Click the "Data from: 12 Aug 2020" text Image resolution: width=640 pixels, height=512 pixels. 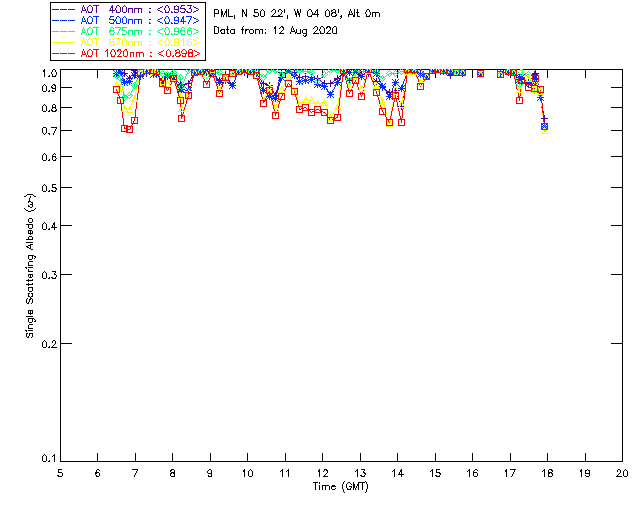[276, 31]
